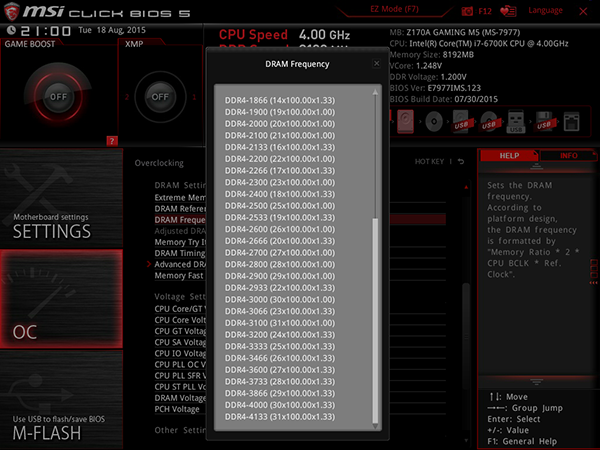
Task: Pick DDR4-2600 (26x100.00x1.00) option
Action: click(x=280, y=229)
